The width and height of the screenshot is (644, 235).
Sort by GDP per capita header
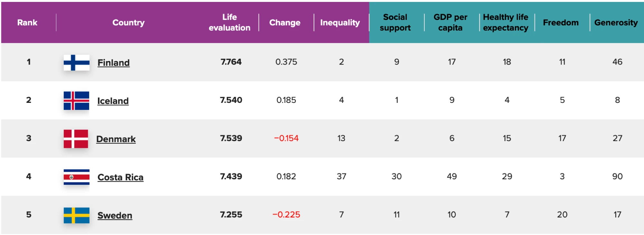click(x=450, y=23)
